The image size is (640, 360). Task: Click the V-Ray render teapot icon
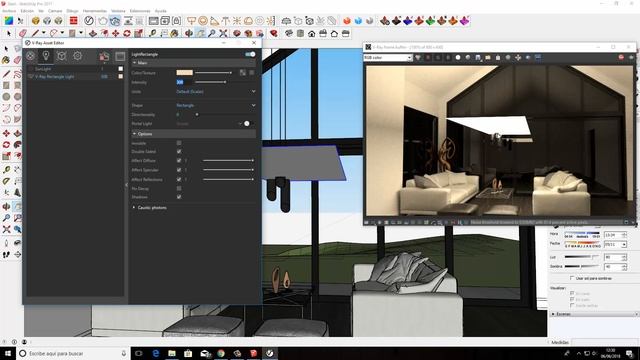click(102, 20)
